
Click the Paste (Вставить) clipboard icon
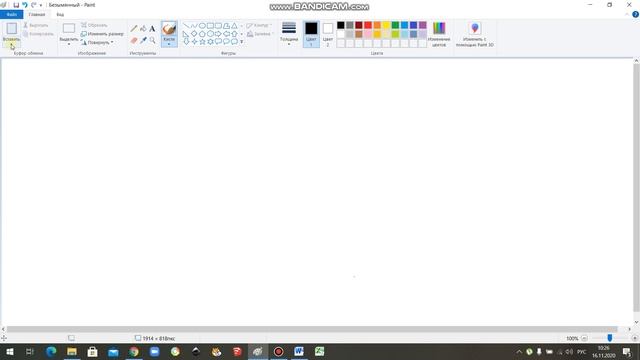(x=11, y=28)
